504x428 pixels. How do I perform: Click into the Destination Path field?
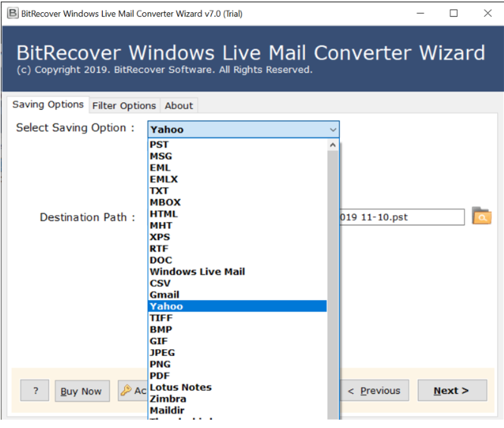pos(401,217)
